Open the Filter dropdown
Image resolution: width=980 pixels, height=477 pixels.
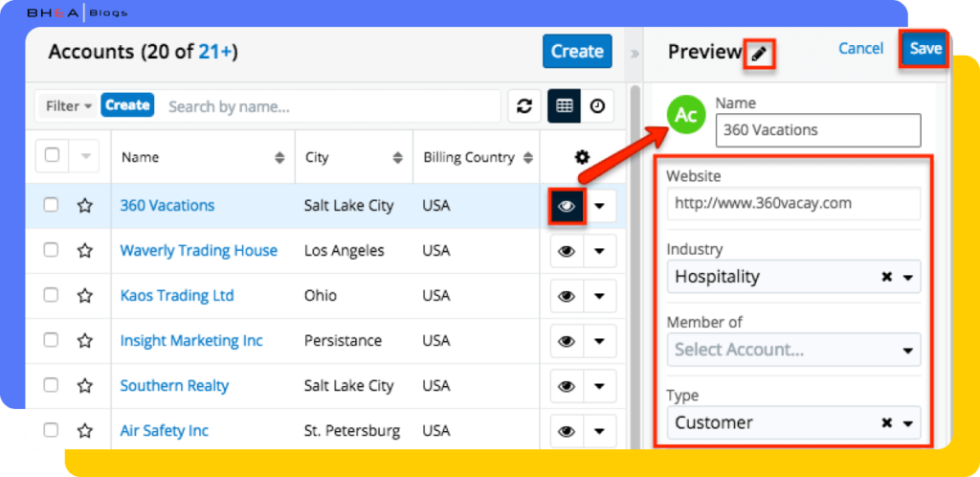click(x=69, y=106)
